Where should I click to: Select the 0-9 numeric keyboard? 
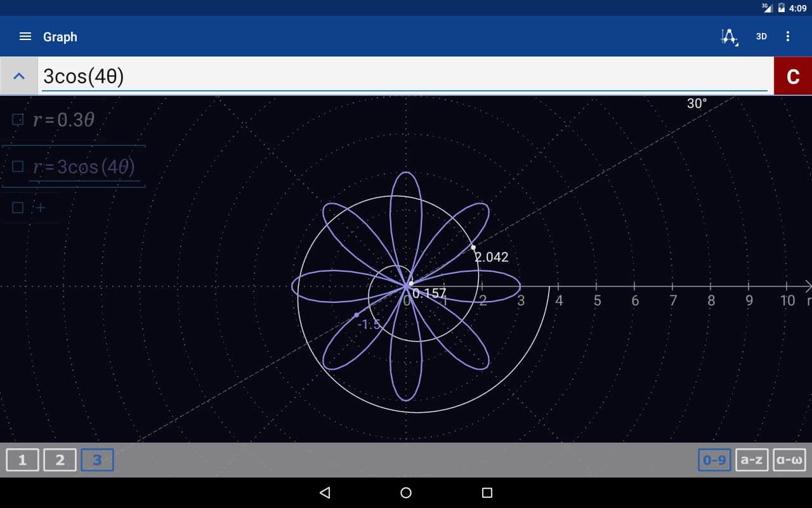coord(714,460)
